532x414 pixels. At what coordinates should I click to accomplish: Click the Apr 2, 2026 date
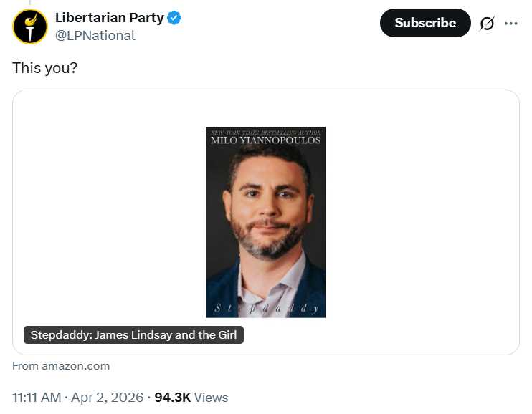[x=109, y=397]
